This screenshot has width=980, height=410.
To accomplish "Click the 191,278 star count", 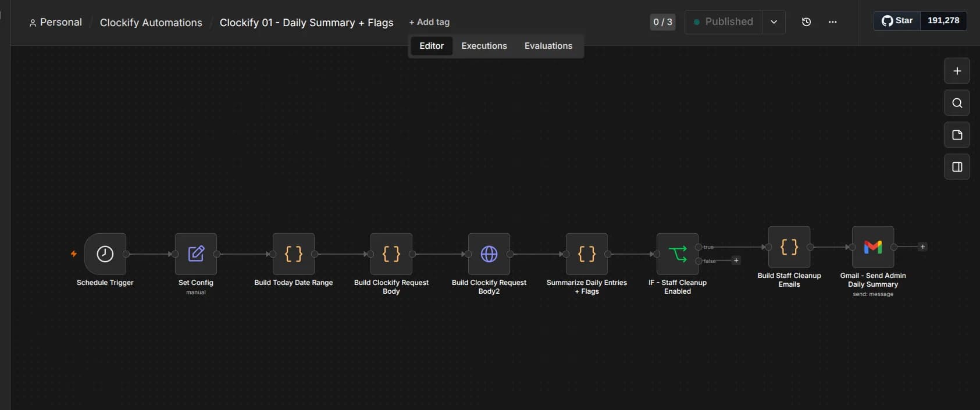I will 943,20.
